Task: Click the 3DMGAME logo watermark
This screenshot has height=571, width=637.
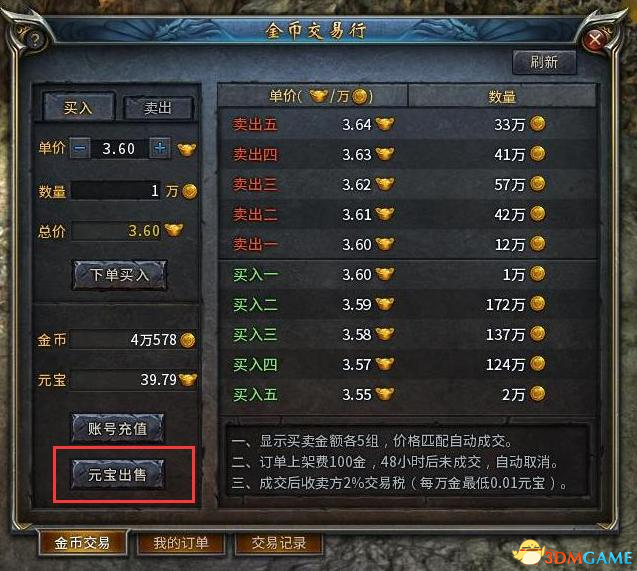Action: [573, 554]
